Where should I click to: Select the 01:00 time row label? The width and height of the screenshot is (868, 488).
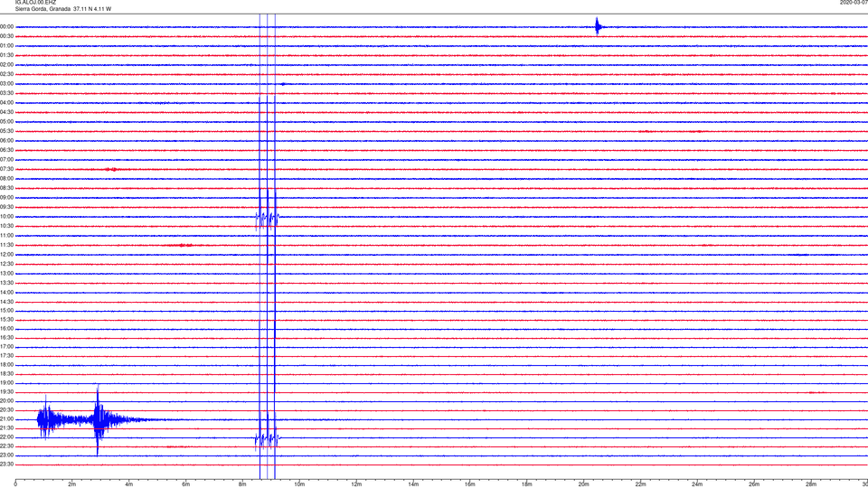(x=7, y=46)
